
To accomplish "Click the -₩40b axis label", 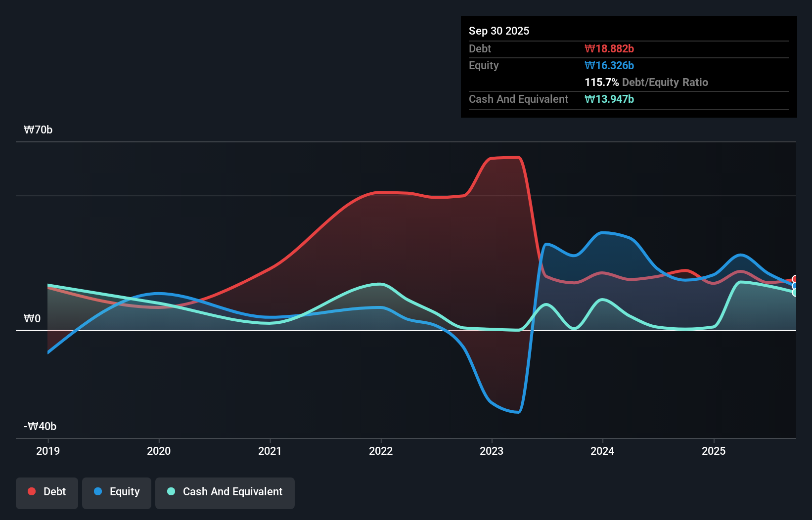I will [39, 426].
